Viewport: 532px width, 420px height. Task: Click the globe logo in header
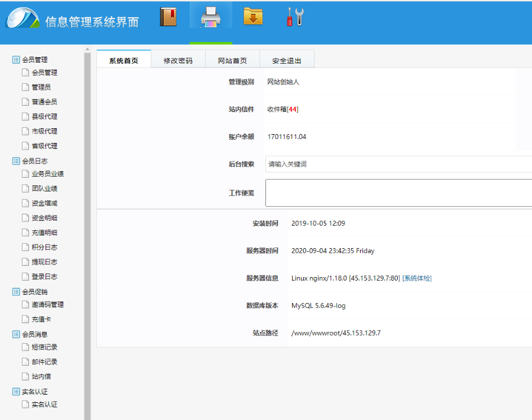[x=22, y=18]
